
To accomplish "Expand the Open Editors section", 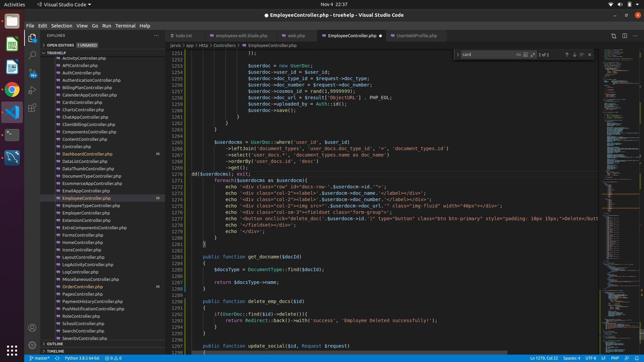I will [60, 45].
